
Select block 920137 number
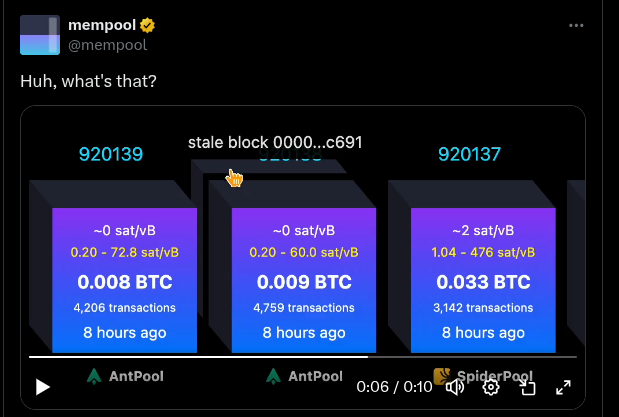[469, 154]
